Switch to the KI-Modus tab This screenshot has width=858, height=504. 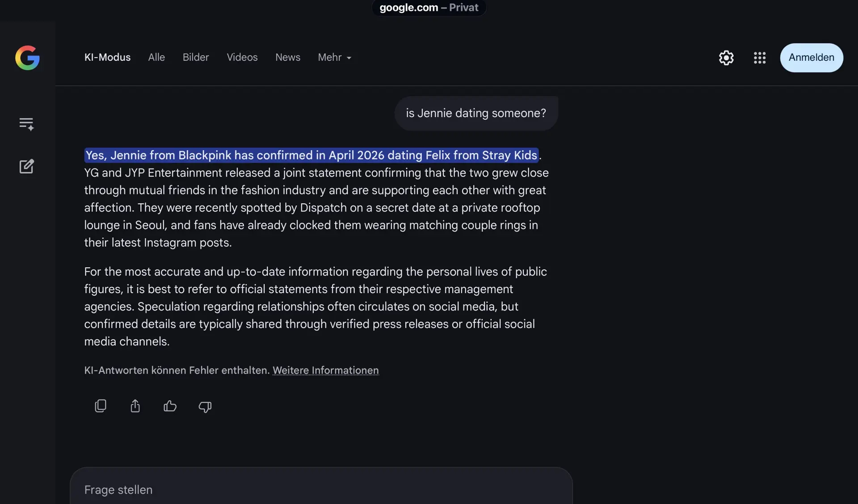coord(107,57)
